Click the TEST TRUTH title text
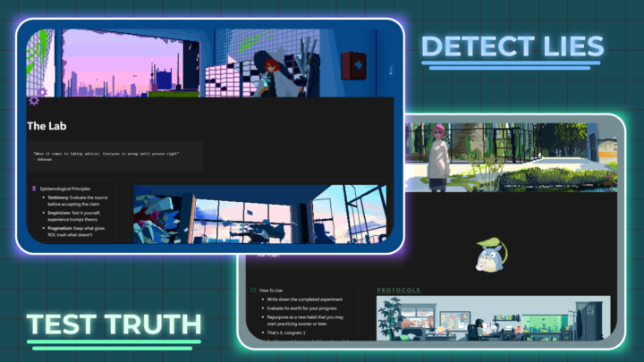 point(114,324)
